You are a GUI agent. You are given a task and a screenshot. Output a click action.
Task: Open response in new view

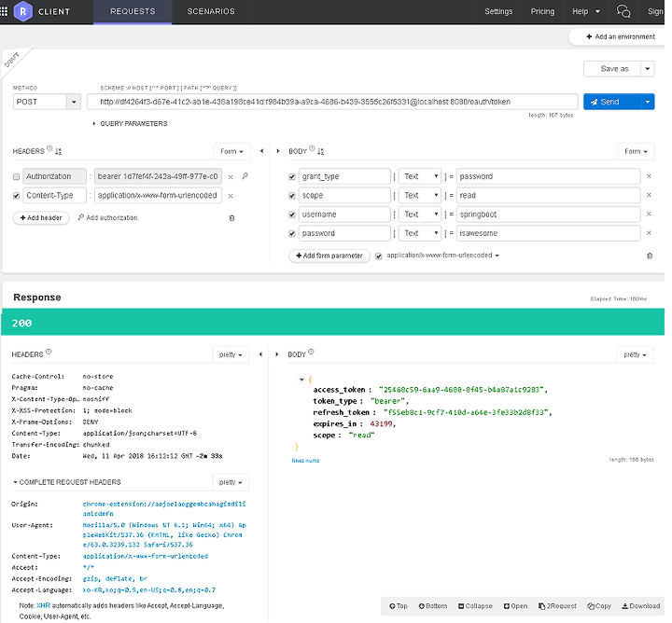pos(515,606)
